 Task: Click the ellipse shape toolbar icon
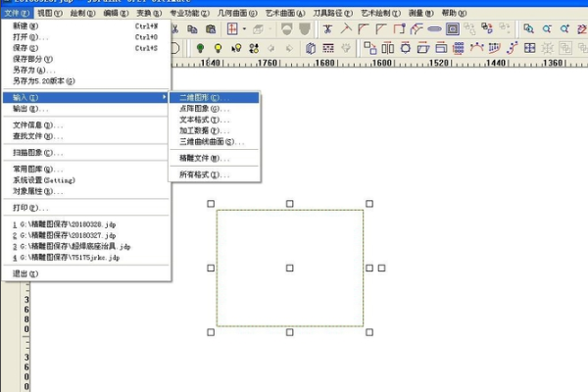pyautogui.click(x=434, y=29)
